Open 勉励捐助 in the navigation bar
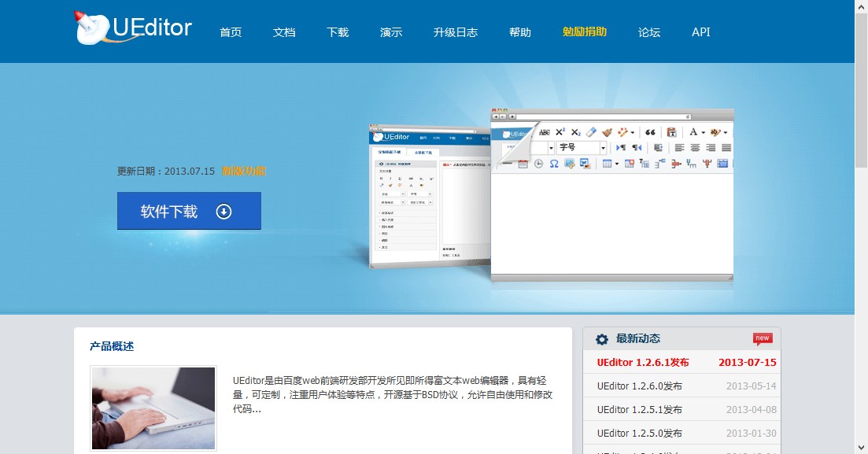Image resolution: width=868 pixels, height=454 pixels. (x=585, y=31)
